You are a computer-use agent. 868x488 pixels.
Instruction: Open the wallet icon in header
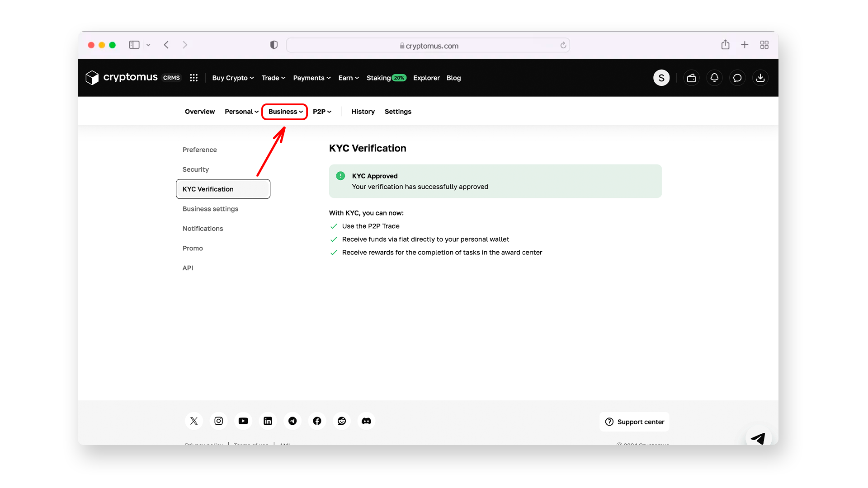[691, 78]
